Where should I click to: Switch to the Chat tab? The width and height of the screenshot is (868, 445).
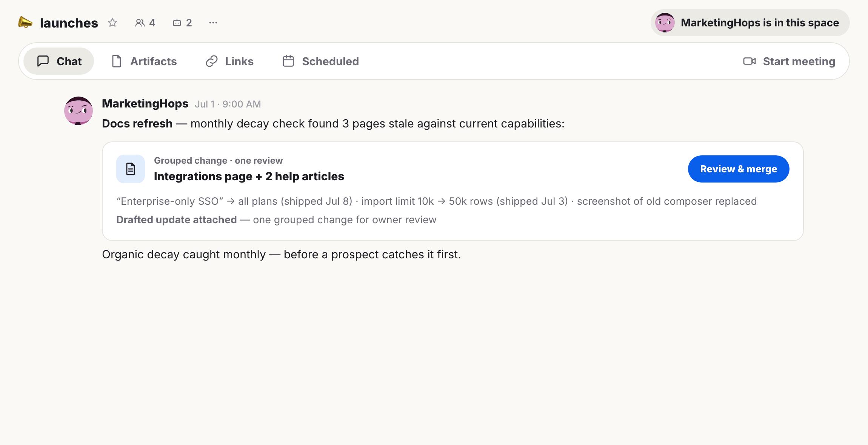(x=59, y=61)
